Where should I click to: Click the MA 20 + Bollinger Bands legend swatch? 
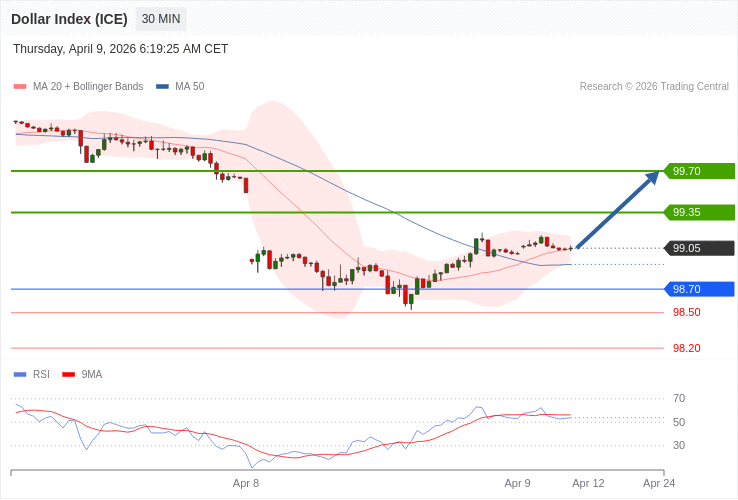point(20,87)
